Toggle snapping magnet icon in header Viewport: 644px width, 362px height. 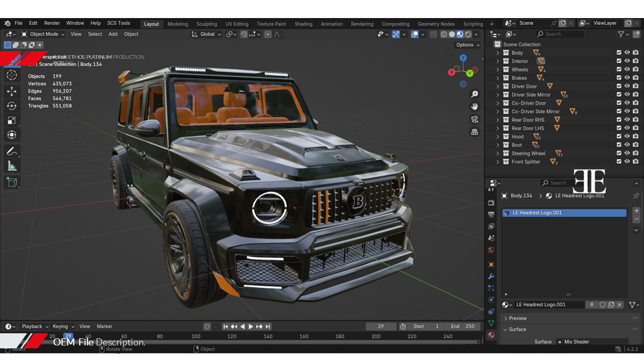click(244, 34)
